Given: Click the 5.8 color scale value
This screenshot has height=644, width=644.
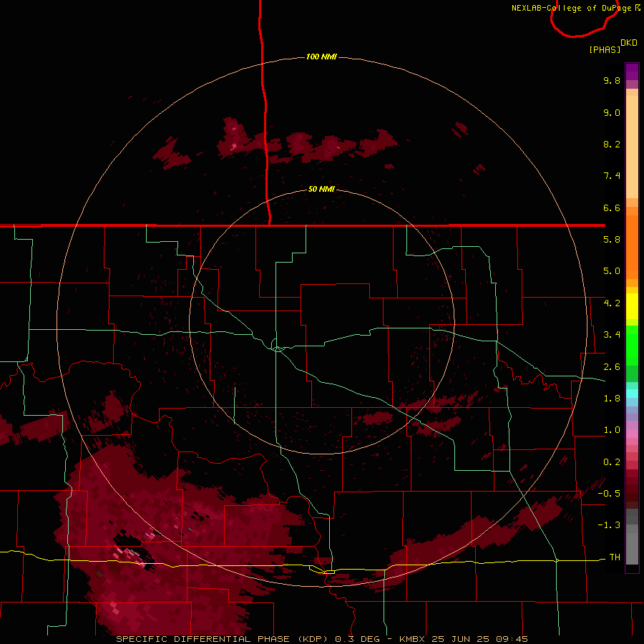Looking at the screenshot, I should [612, 240].
